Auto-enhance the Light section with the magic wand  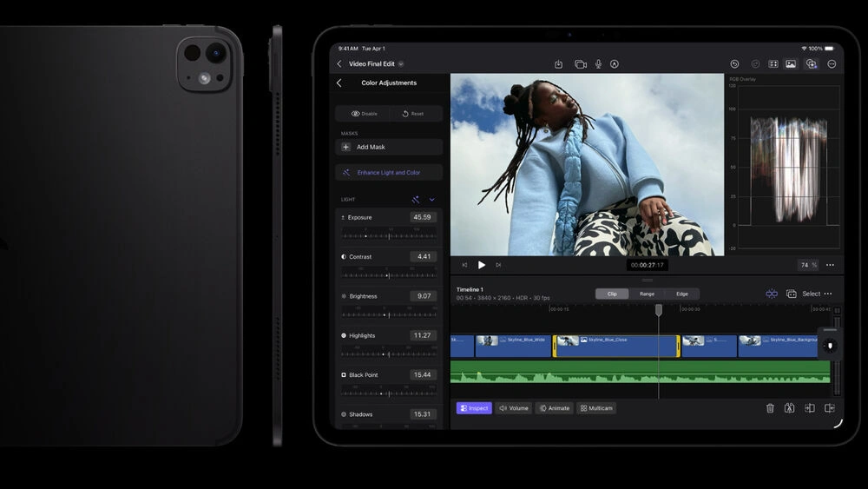point(416,200)
